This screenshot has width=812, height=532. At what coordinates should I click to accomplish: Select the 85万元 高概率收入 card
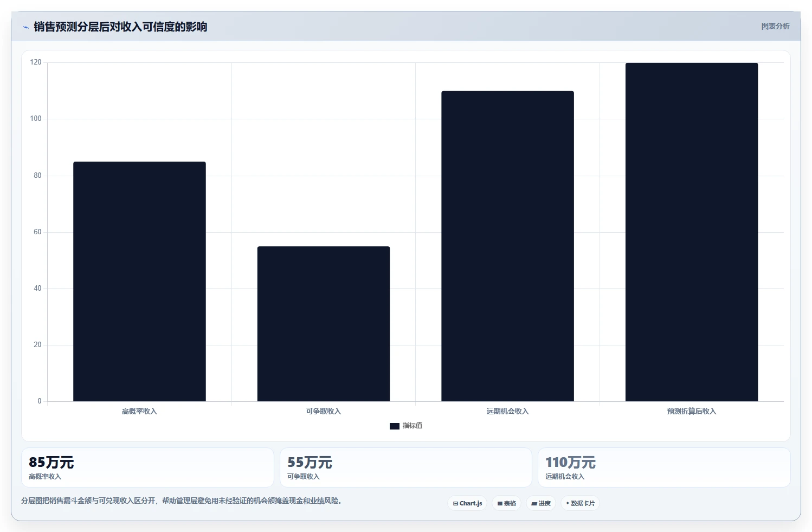[147, 467]
